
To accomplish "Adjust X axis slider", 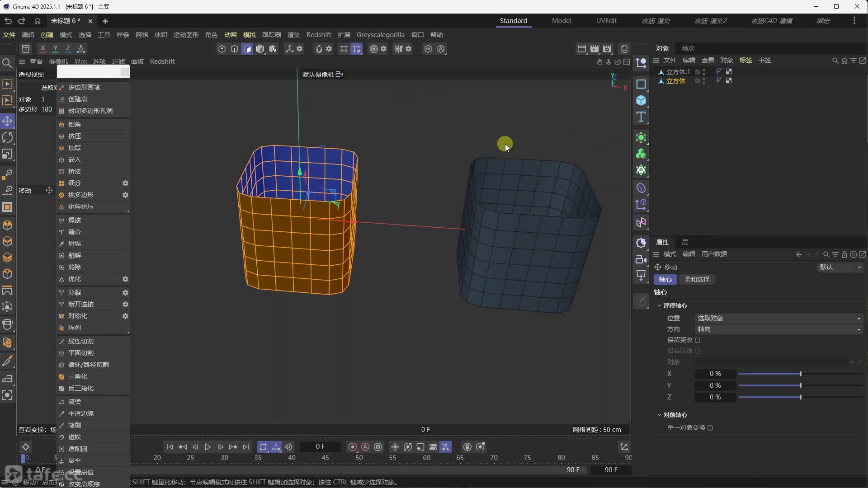I will point(800,374).
